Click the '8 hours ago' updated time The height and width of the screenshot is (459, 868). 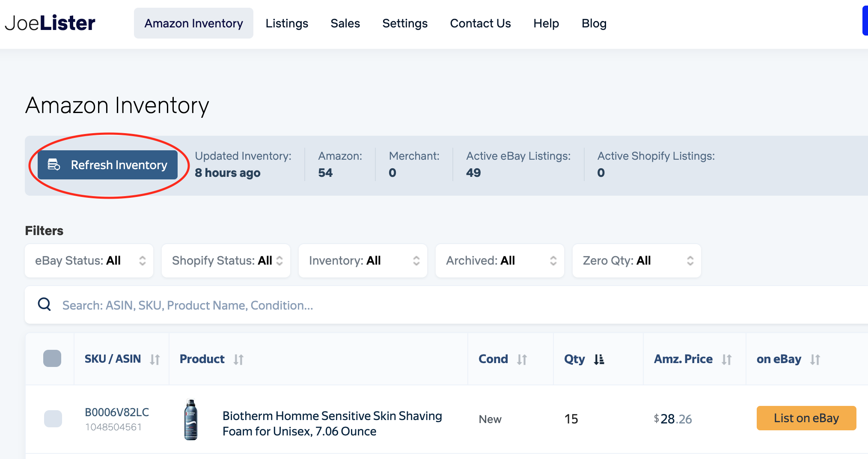point(228,173)
